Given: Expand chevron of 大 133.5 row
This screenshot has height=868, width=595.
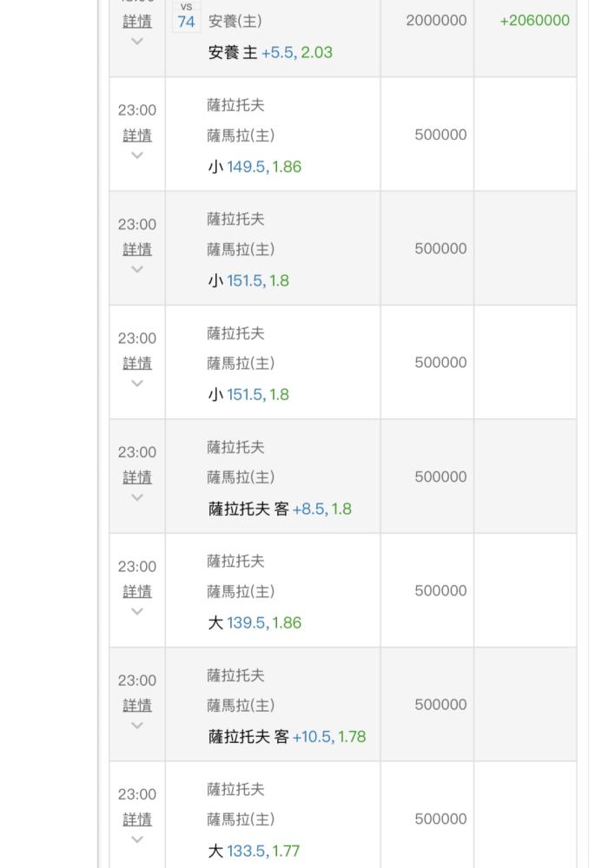Looking at the screenshot, I should (137, 839).
